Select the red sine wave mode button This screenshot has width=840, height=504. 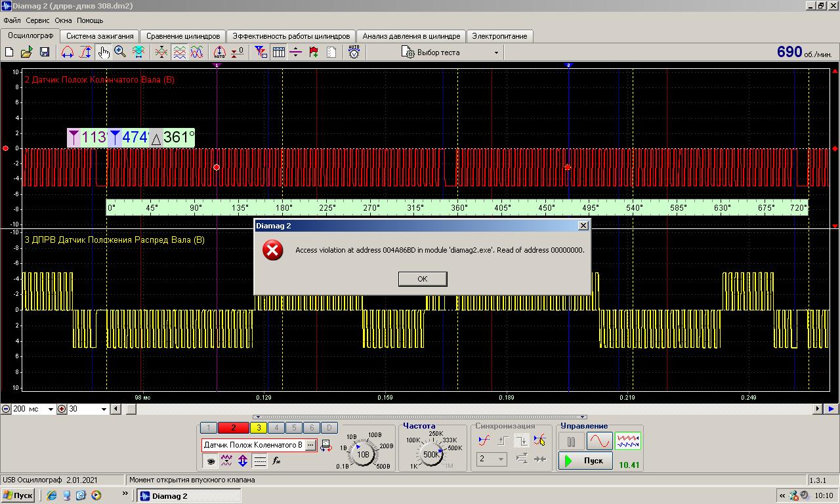599,441
